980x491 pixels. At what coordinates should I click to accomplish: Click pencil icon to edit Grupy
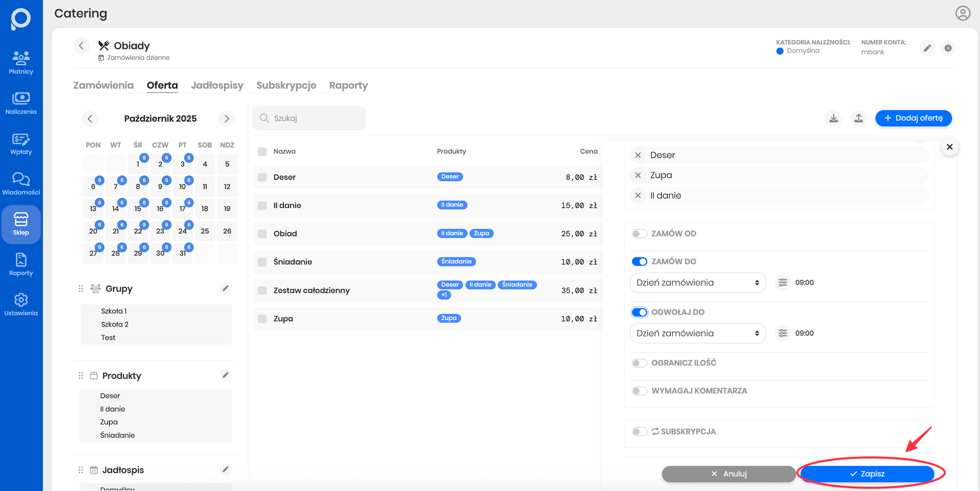(225, 288)
